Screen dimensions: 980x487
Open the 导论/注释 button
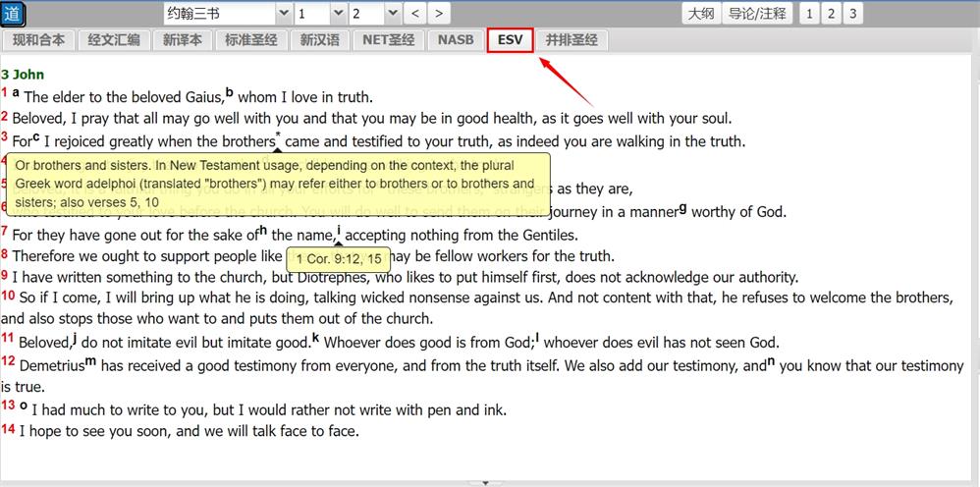click(x=757, y=13)
